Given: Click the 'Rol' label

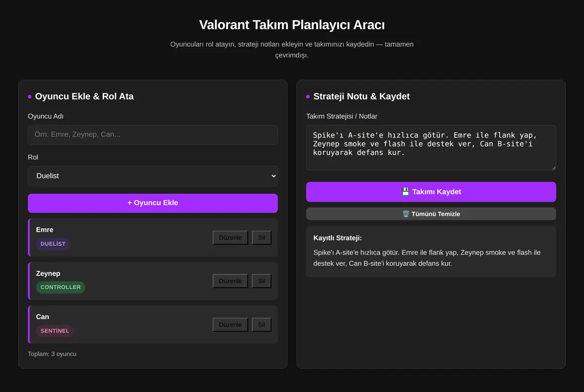Looking at the screenshot, I should (33, 157).
